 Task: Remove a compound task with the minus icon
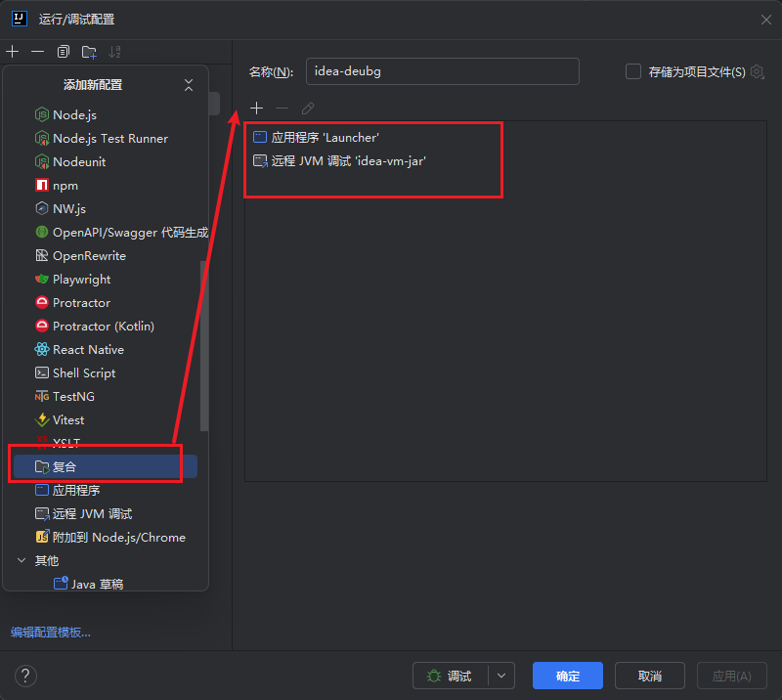click(x=282, y=108)
